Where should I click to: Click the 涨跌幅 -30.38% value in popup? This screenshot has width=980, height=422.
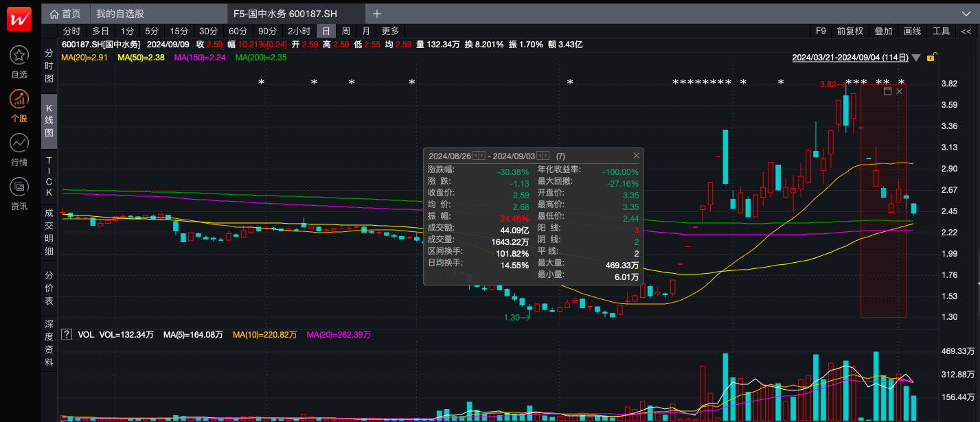pyautogui.click(x=513, y=172)
